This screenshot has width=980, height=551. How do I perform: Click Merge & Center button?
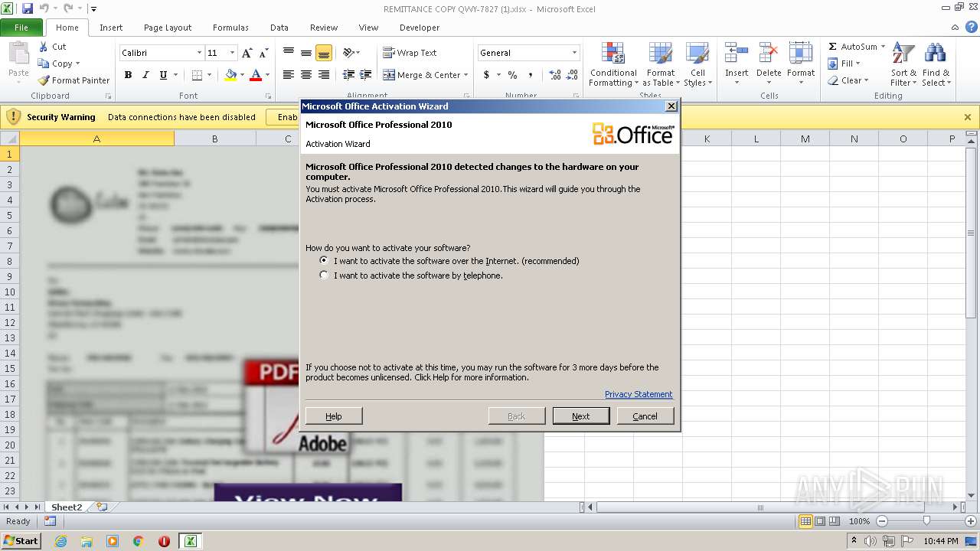click(x=422, y=75)
